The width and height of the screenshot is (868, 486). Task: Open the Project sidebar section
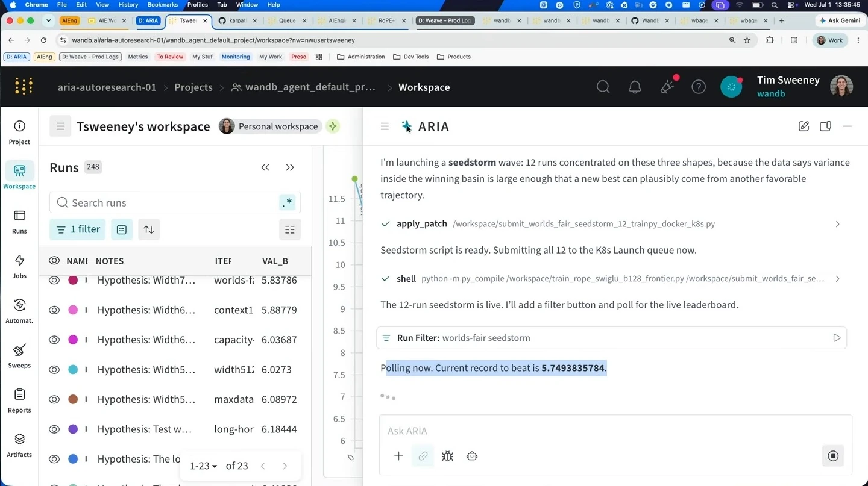[19, 132]
